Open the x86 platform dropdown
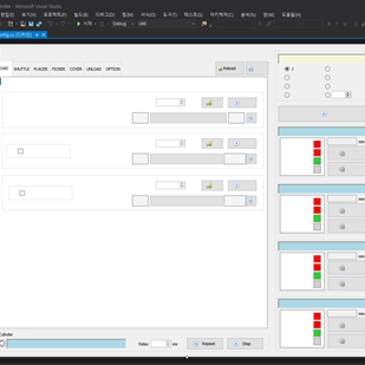The width and height of the screenshot is (365, 365). click(x=166, y=24)
